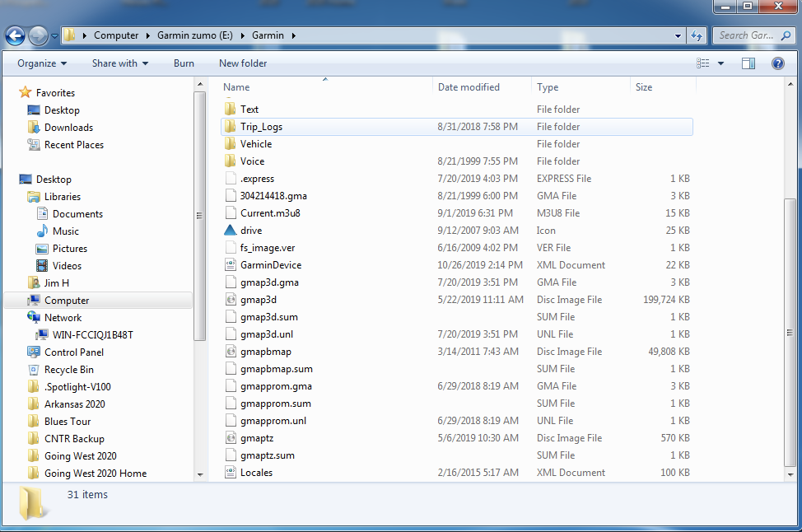This screenshot has height=532, width=802.
Task: Select the GarminDevice XML document icon
Action: [231, 265]
